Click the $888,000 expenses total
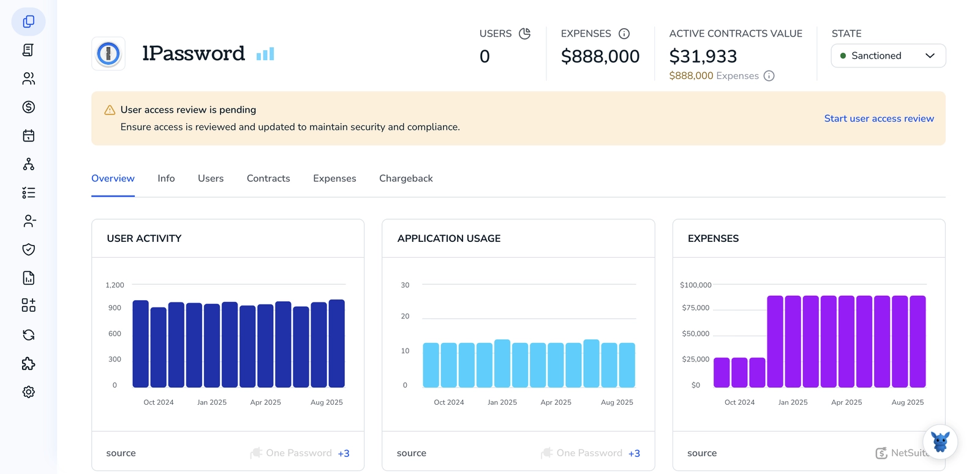 tap(600, 56)
